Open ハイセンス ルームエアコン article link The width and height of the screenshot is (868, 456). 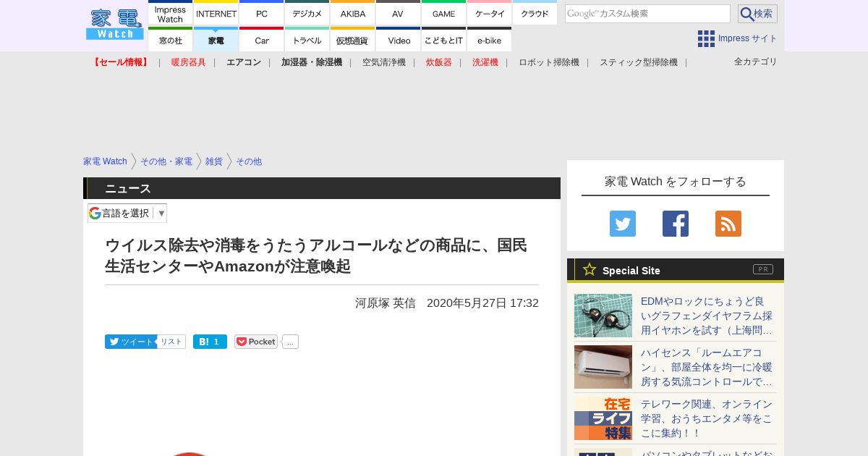(x=707, y=367)
